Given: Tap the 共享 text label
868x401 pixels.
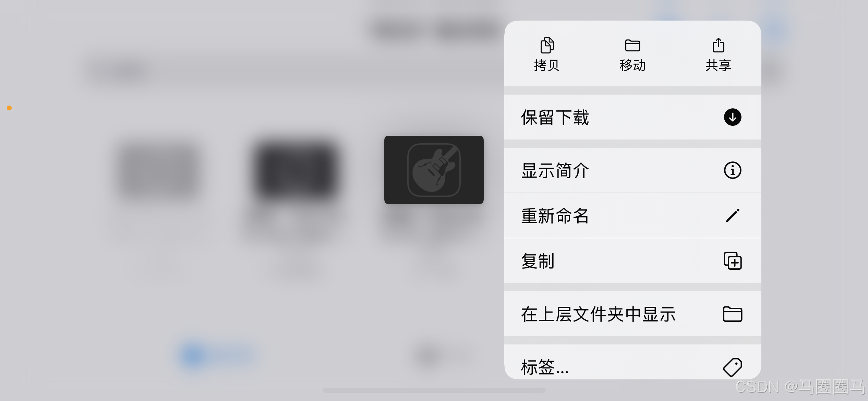Looking at the screenshot, I should pyautogui.click(x=718, y=65).
